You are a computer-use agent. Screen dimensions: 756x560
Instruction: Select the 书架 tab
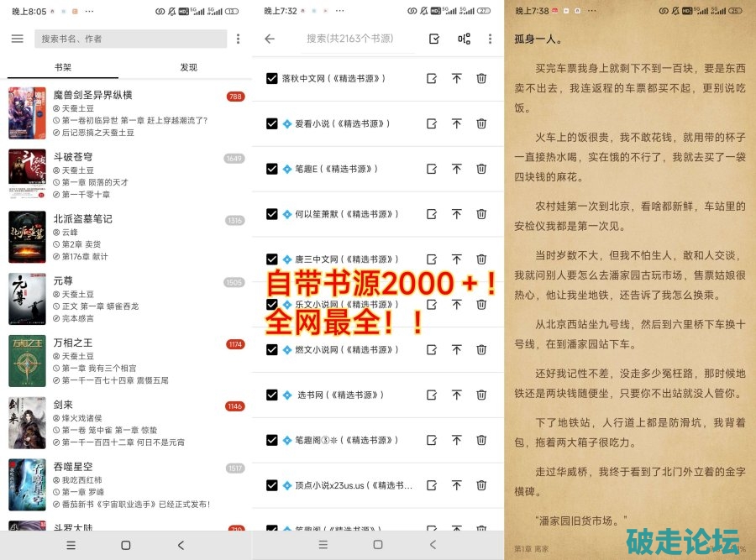click(63, 67)
